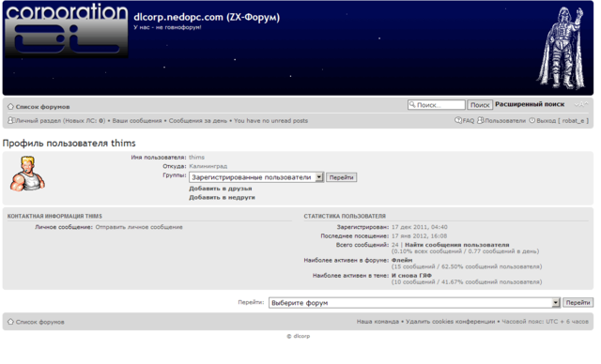601x364 pixels.
Task: Open the Зарегистрированные пользователи group dropdown
Action: 256,177
